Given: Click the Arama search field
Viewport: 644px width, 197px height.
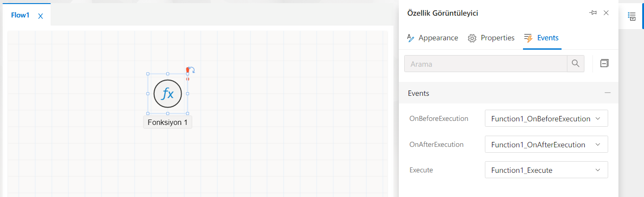Looking at the screenshot, I should [486, 64].
